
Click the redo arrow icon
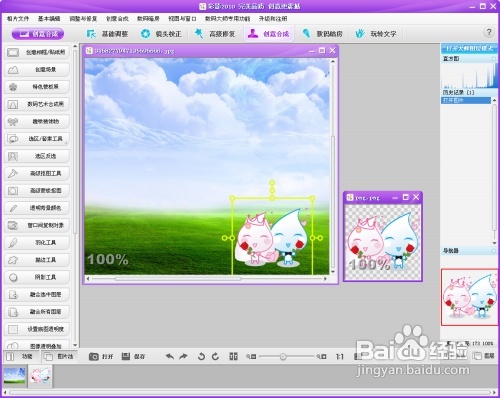[x=183, y=357]
